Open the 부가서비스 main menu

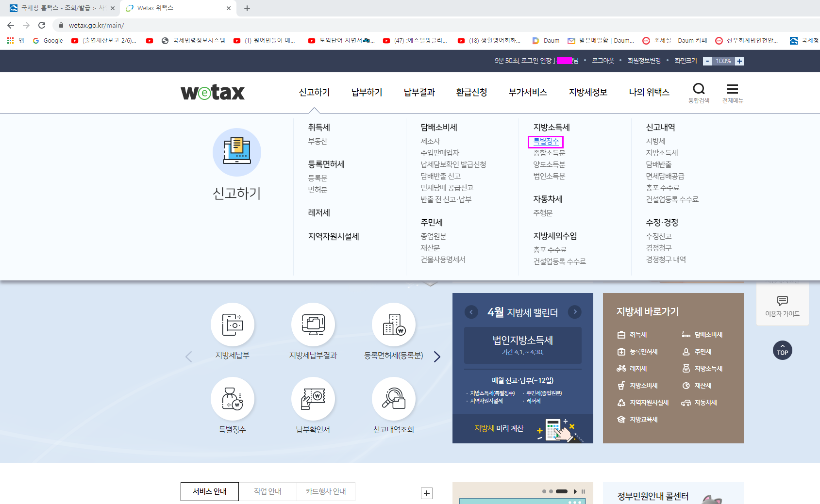coord(528,92)
